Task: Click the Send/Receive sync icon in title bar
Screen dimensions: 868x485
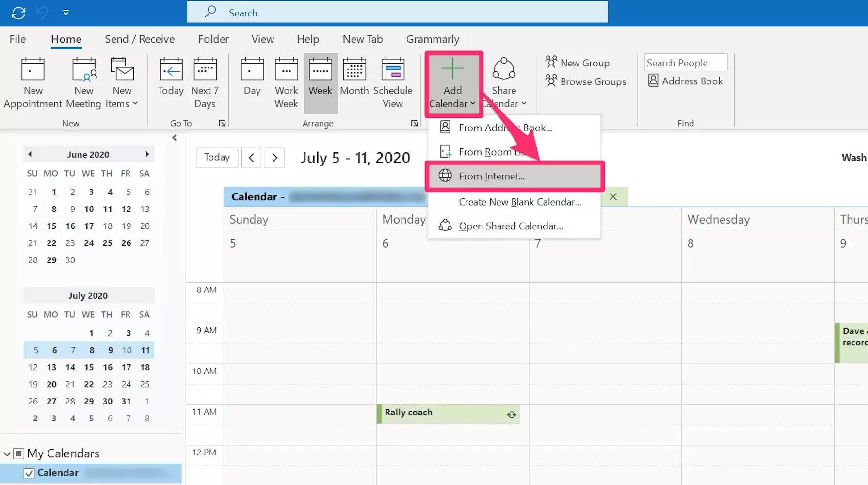Action: (x=18, y=13)
